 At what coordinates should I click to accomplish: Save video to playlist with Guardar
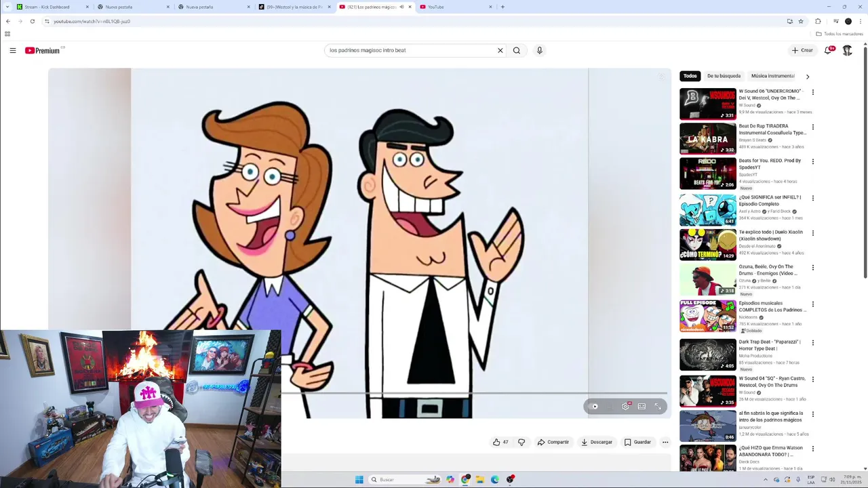tap(637, 442)
